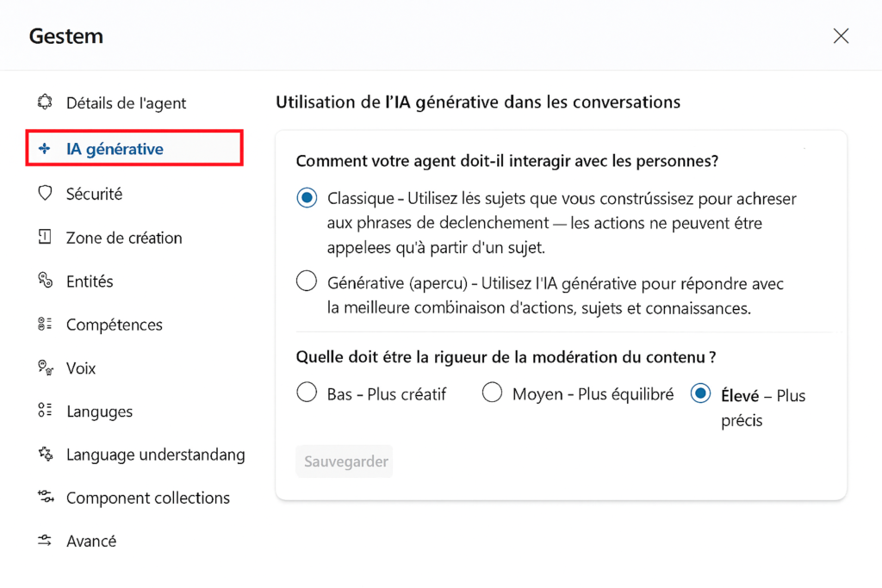The image size is (882, 588).
Task: Click the Voix icon
Action: [x=46, y=368]
